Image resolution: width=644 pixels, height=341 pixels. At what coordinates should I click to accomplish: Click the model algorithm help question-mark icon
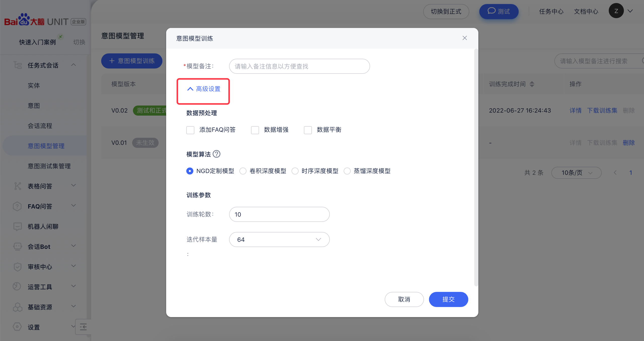(216, 154)
